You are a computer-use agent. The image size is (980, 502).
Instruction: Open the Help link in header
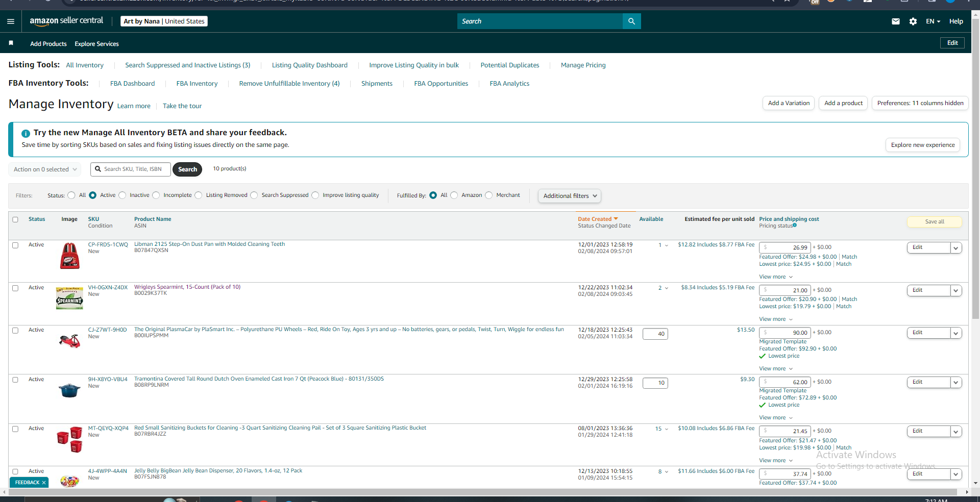956,21
